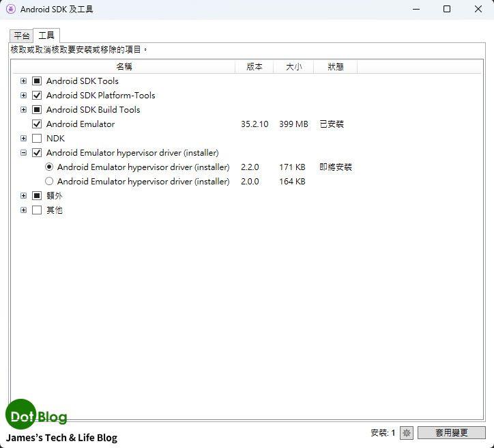Expand Android SDK Build Tools node
494x448 pixels.
23,110
